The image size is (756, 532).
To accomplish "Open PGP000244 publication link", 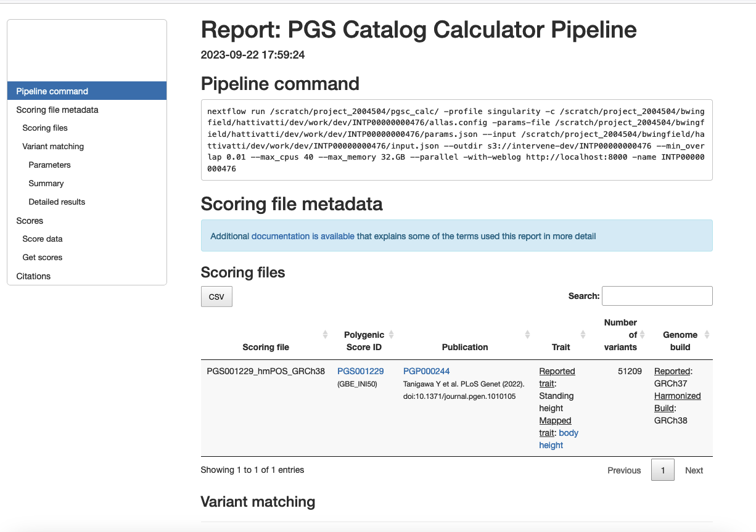I will (x=426, y=371).
